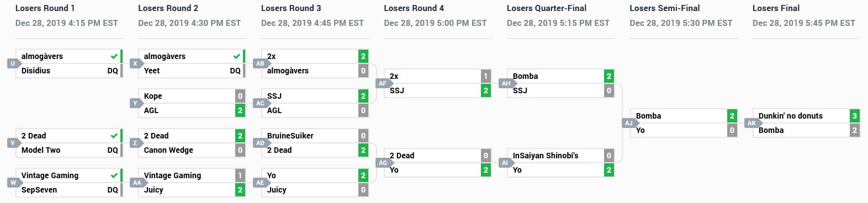Click Dunkin' no donuts team name

coord(790,116)
